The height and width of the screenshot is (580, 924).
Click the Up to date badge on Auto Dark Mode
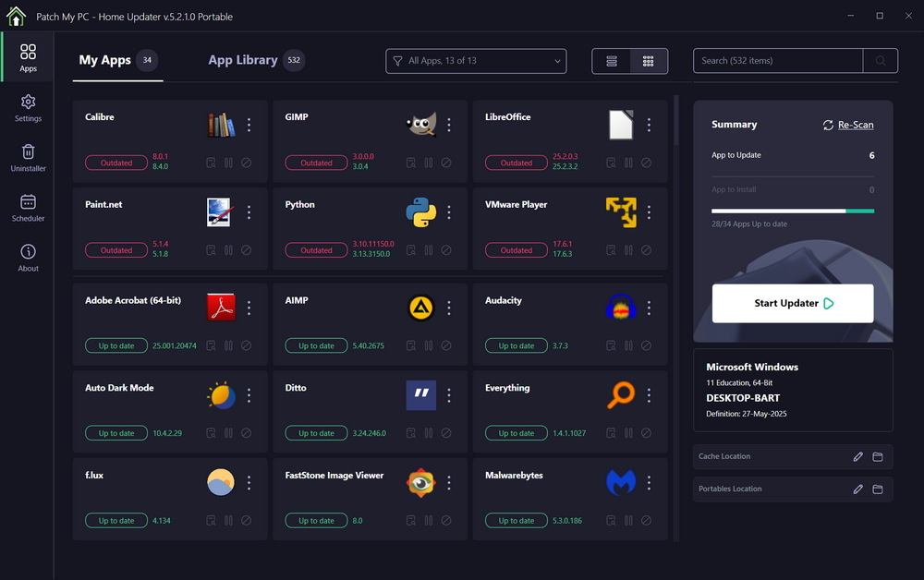(x=116, y=433)
